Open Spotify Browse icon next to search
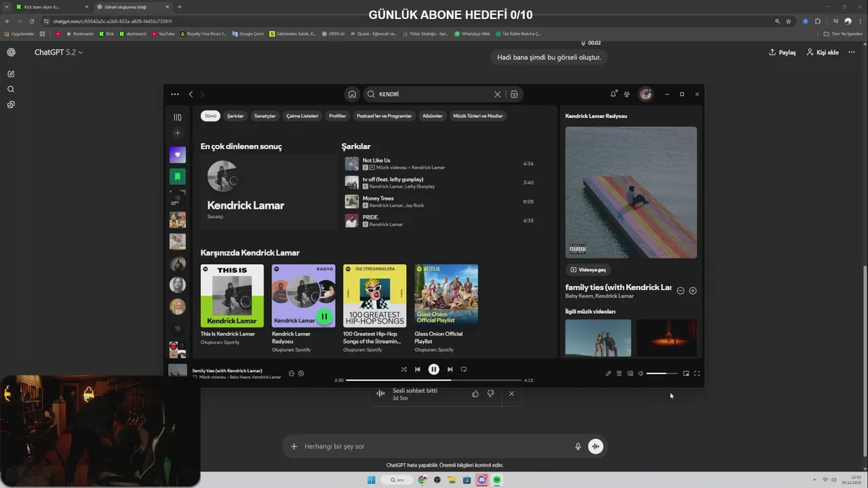 [514, 94]
